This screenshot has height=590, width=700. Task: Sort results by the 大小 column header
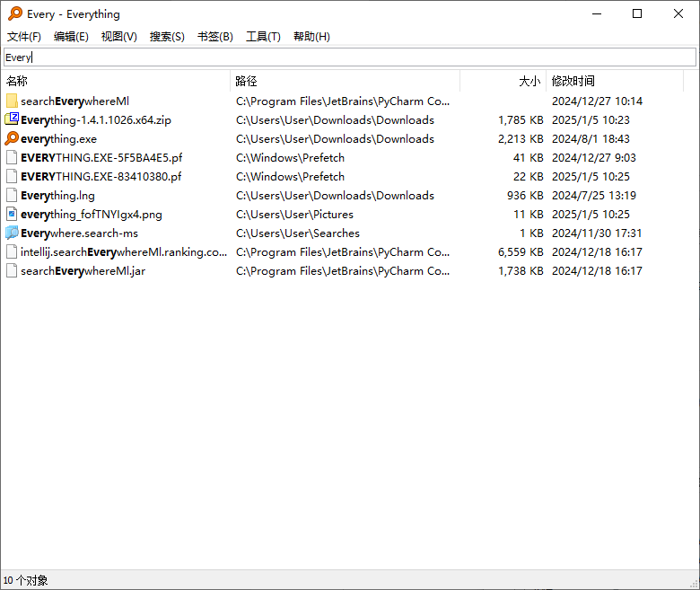(x=503, y=81)
